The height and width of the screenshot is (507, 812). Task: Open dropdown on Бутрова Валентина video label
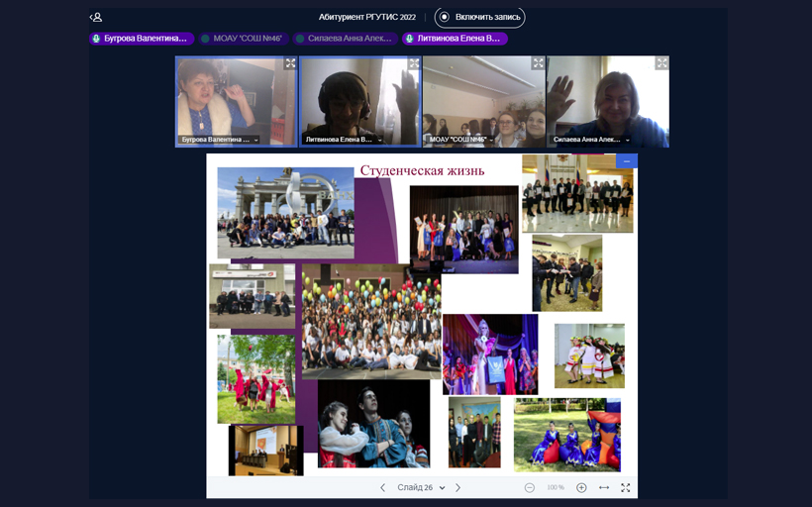coord(255,140)
